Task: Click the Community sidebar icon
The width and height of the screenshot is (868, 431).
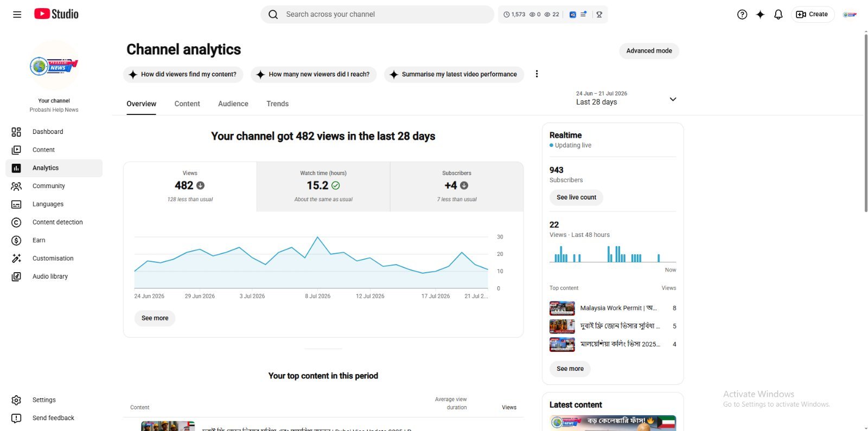Action: 16,186
